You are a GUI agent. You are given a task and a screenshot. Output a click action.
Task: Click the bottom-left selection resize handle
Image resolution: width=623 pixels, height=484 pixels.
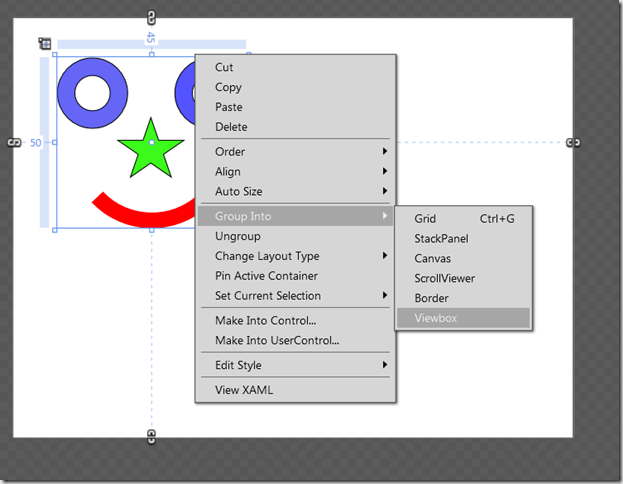pos(55,230)
